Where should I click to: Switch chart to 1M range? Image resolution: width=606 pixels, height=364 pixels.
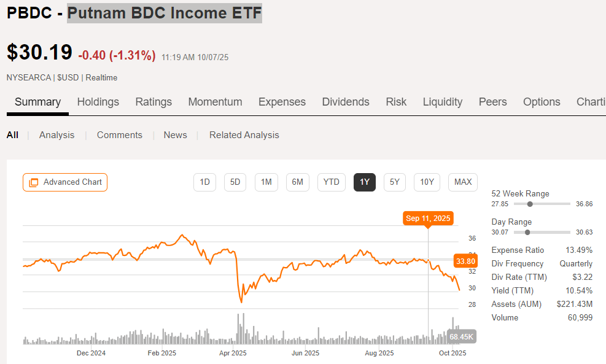click(266, 182)
